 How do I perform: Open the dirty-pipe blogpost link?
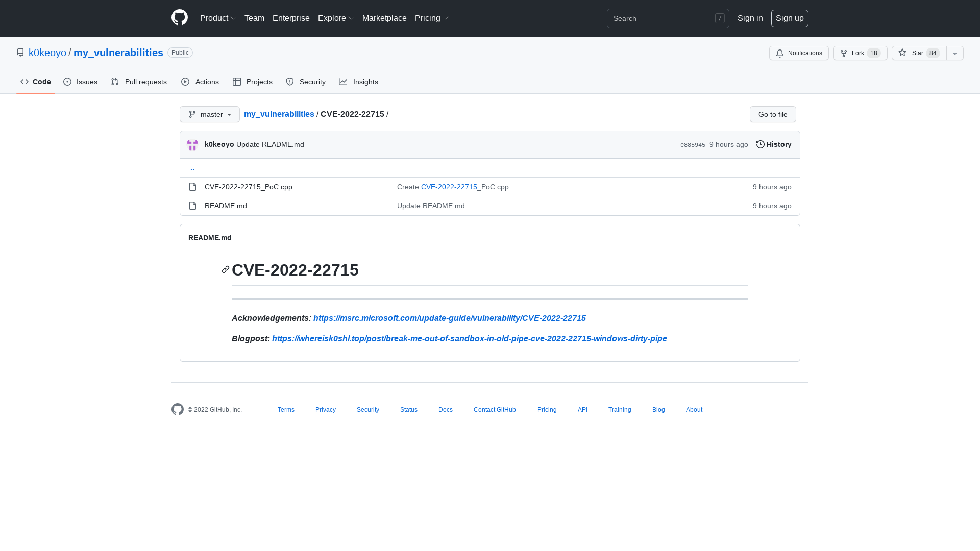coord(469,338)
